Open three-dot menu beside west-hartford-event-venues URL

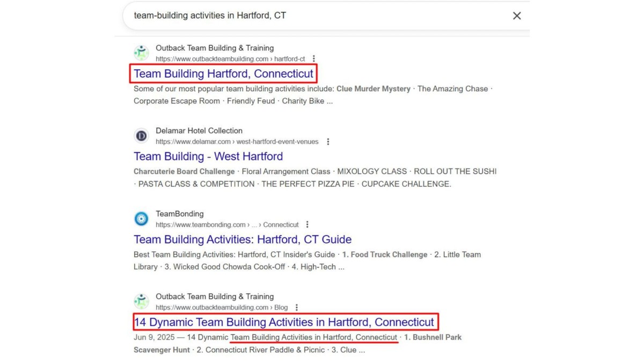pyautogui.click(x=328, y=142)
